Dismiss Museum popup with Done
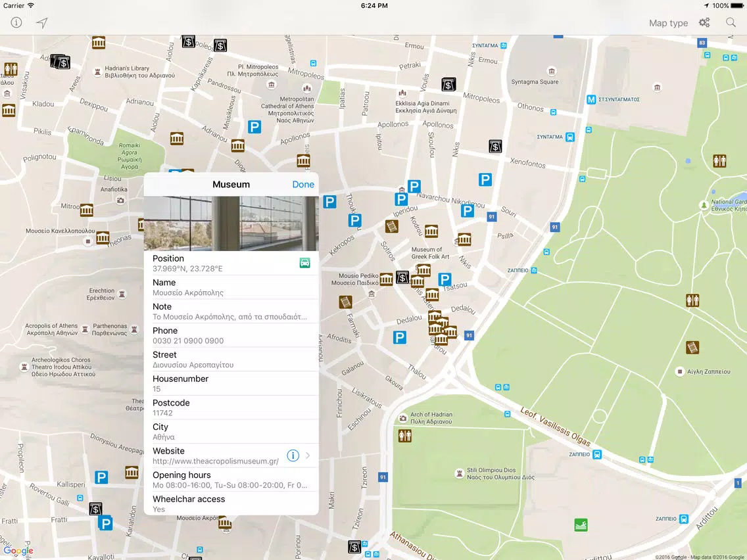The height and width of the screenshot is (560, 747). [x=303, y=184]
